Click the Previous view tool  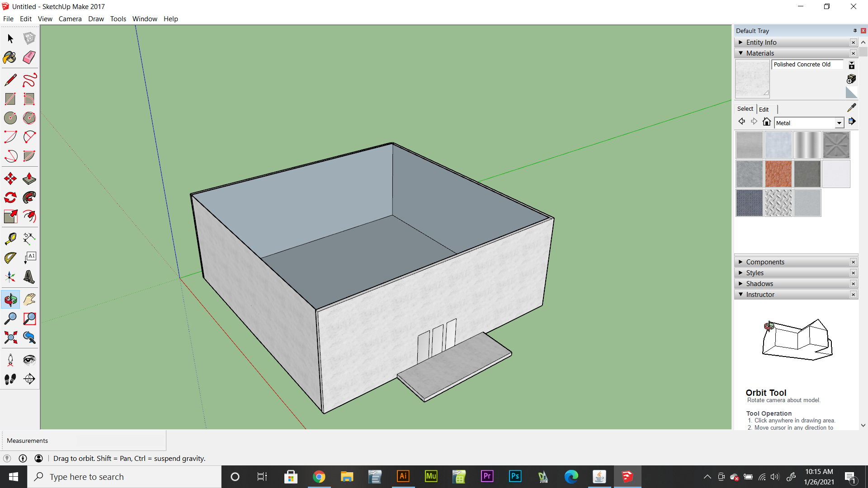coord(29,338)
